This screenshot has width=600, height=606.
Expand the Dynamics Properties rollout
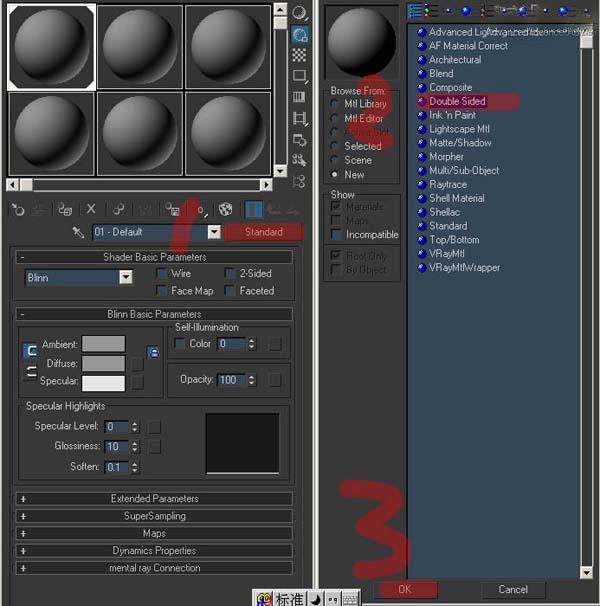click(154, 551)
